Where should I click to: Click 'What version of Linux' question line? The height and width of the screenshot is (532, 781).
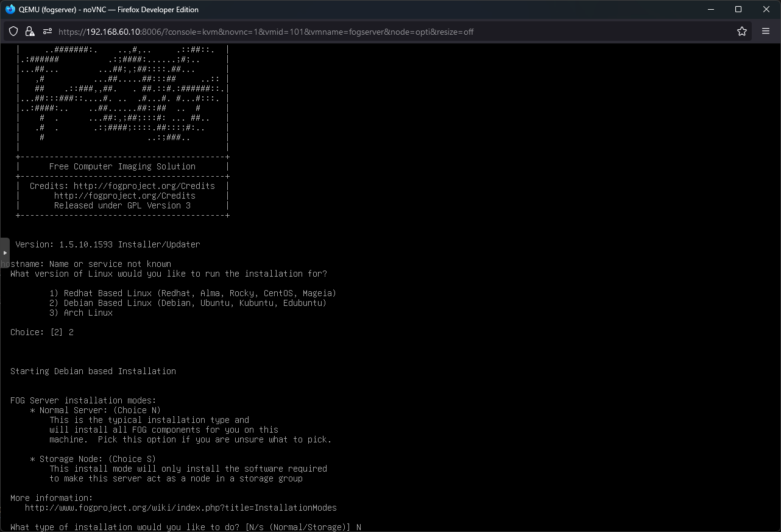click(169, 274)
